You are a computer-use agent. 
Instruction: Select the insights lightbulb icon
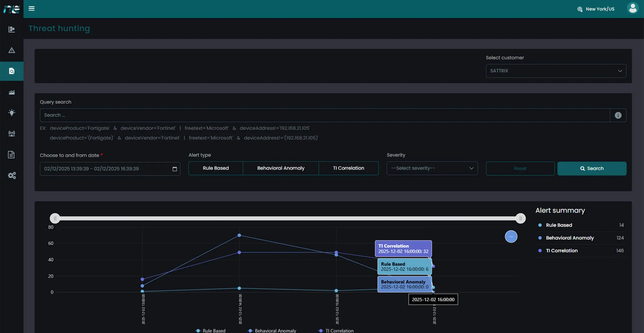pos(12,113)
